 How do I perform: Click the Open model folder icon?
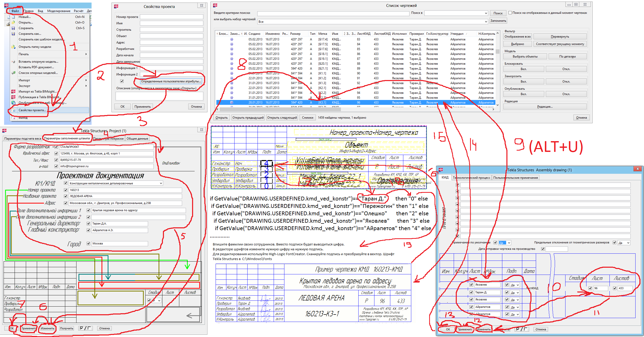pos(13,47)
